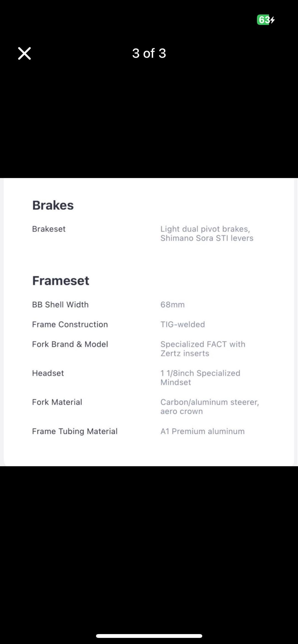Select the Brakeset label

[49, 229]
